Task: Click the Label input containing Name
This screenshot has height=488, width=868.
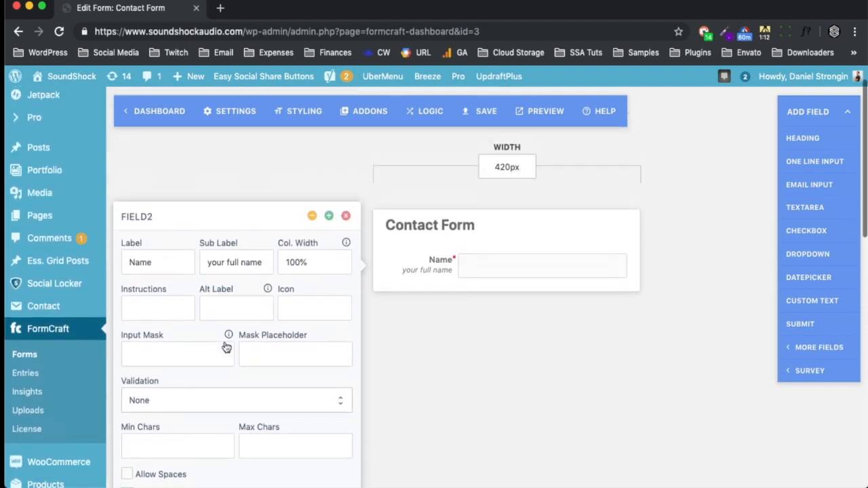Action: coord(158,262)
